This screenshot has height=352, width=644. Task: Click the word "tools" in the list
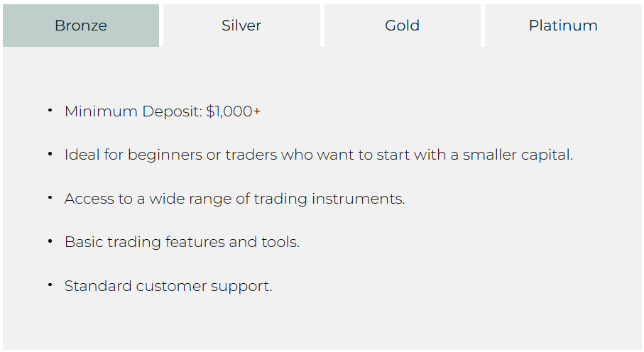coord(283,242)
